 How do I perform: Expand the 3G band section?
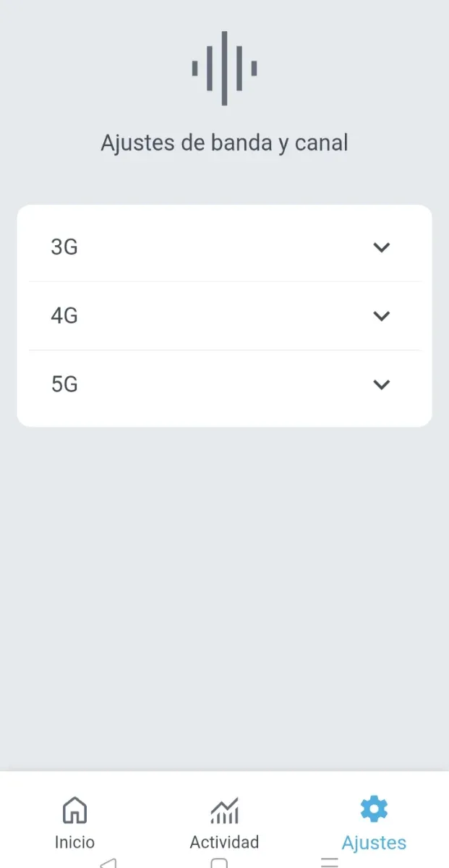[x=382, y=247]
